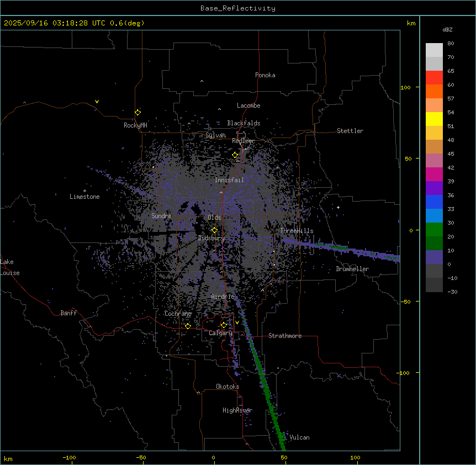Screen dimensions: 476x465
Task: Click the Airdrie city label
Action: pyautogui.click(x=223, y=297)
